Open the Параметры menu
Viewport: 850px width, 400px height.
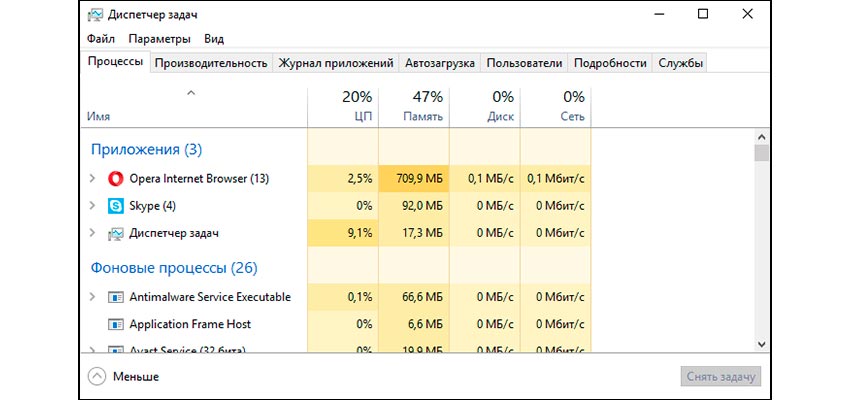tap(159, 39)
